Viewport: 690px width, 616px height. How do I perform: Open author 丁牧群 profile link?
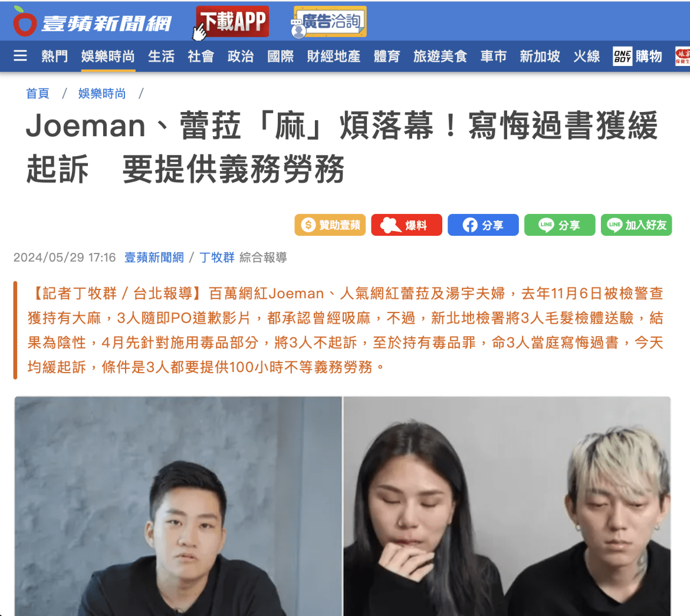pyautogui.click(x=217, y=258)
